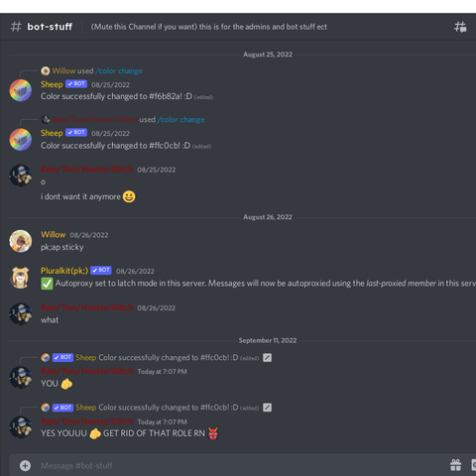Click the attachment icon on last replied Sheep message
The image size is (476, 476).
[x=267, y=408]
